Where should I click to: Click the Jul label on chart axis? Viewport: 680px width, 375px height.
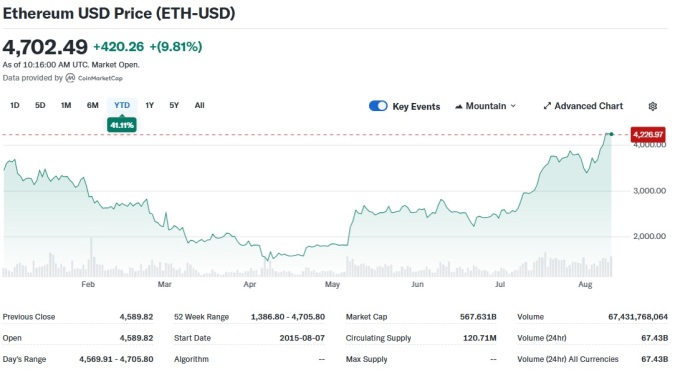click(x=500, y=284)
